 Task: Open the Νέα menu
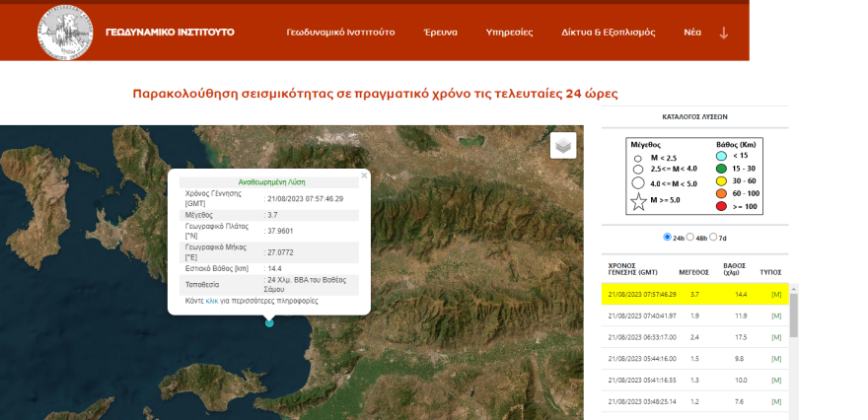pos(692,33)
